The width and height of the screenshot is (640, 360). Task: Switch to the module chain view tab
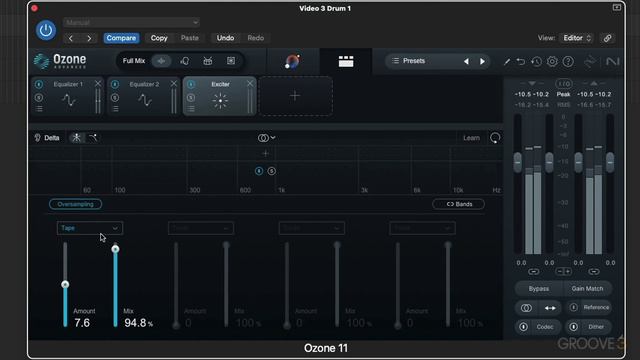click(x=346, y=61)
